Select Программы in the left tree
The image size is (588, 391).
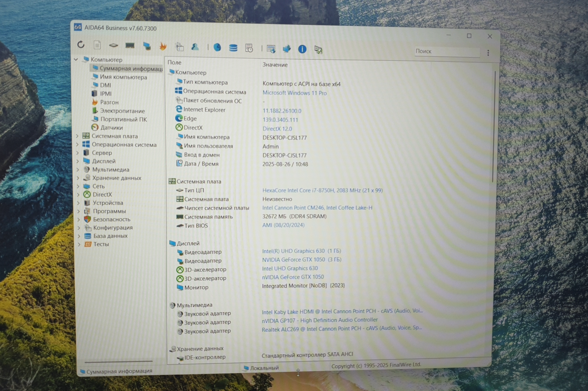tap(105, 211)
